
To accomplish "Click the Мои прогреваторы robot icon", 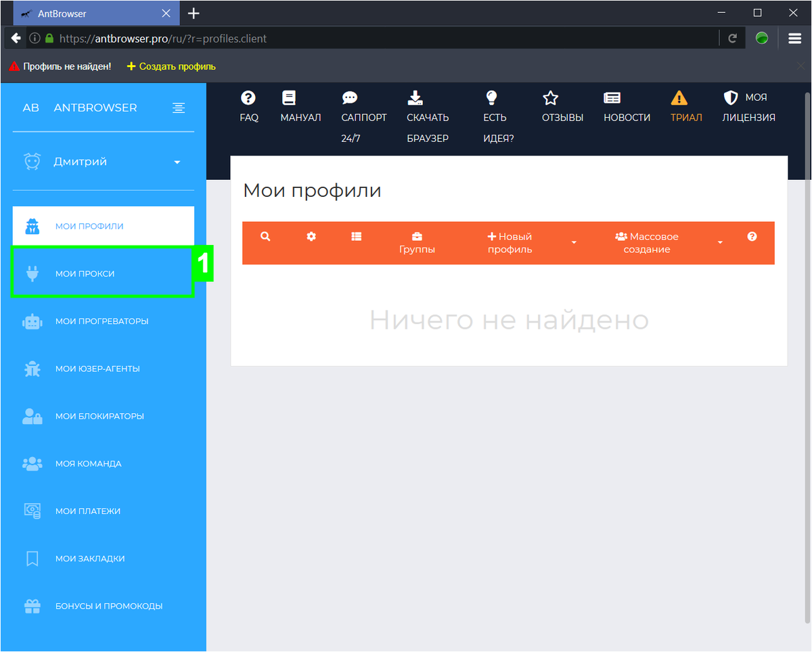I will 32,321.
